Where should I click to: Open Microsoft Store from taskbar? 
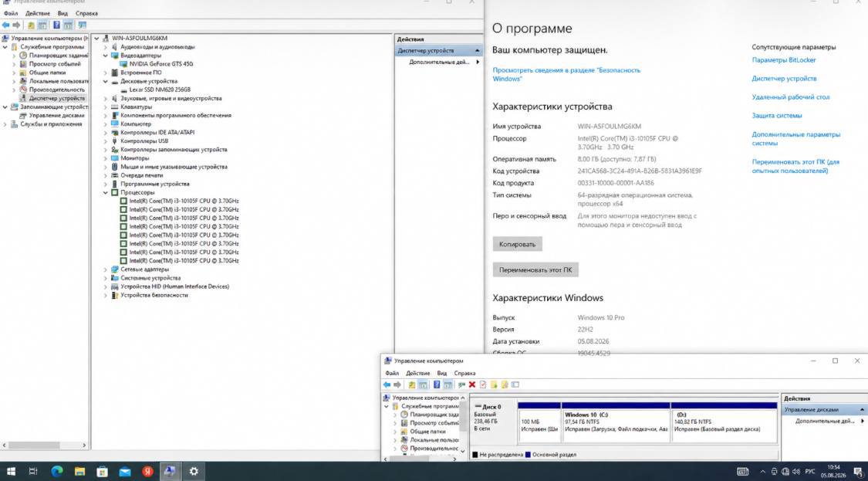click(x=102, y=472)
